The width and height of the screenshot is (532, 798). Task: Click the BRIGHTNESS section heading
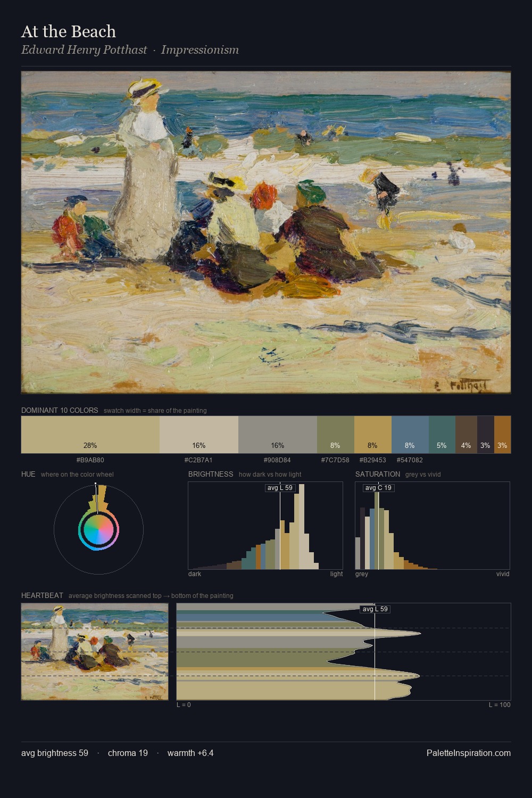pyautogui.click(x=211, y=474)
